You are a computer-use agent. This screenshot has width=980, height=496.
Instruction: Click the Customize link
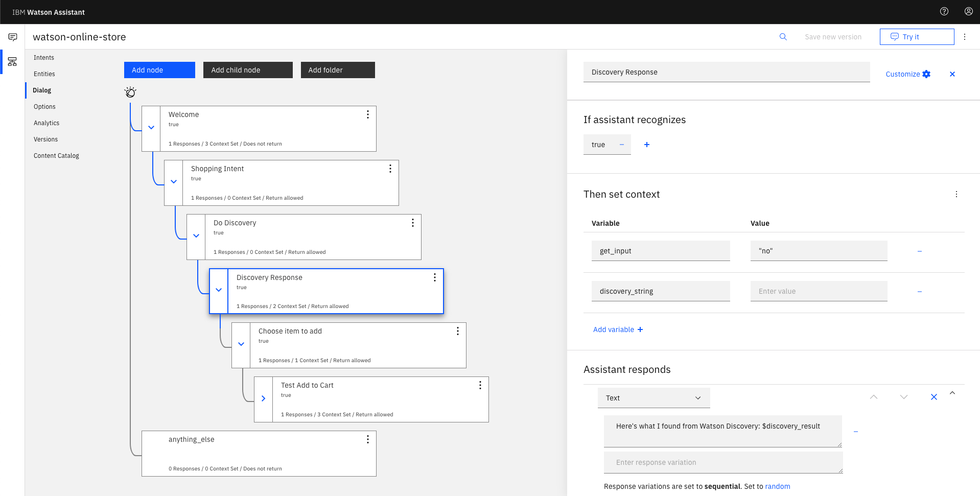902,74
